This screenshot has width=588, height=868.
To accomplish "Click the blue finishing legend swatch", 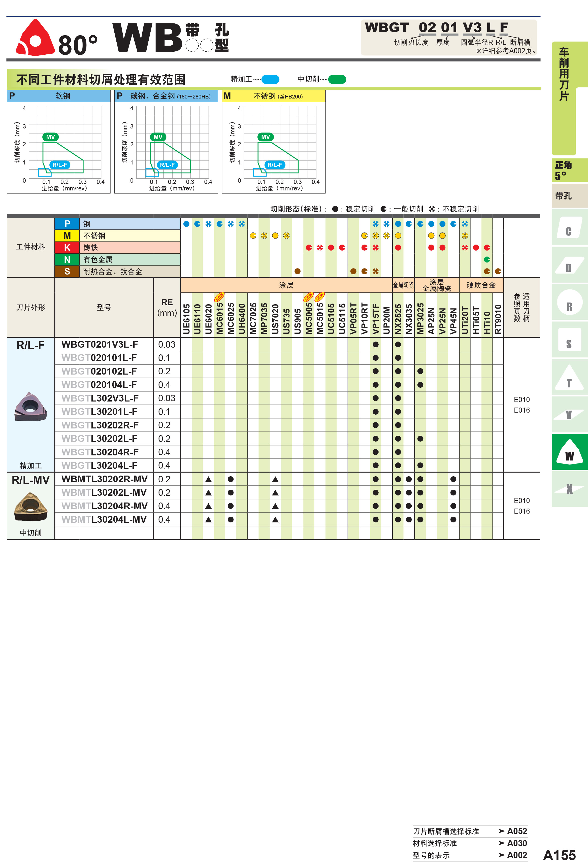I will coord(270,79).
